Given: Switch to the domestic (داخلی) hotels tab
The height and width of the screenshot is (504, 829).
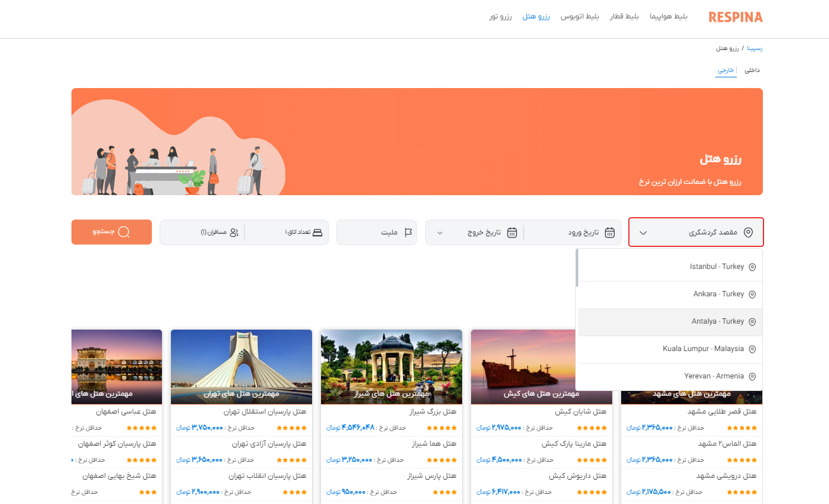Looking at the screenshot, I should [752, 70].
